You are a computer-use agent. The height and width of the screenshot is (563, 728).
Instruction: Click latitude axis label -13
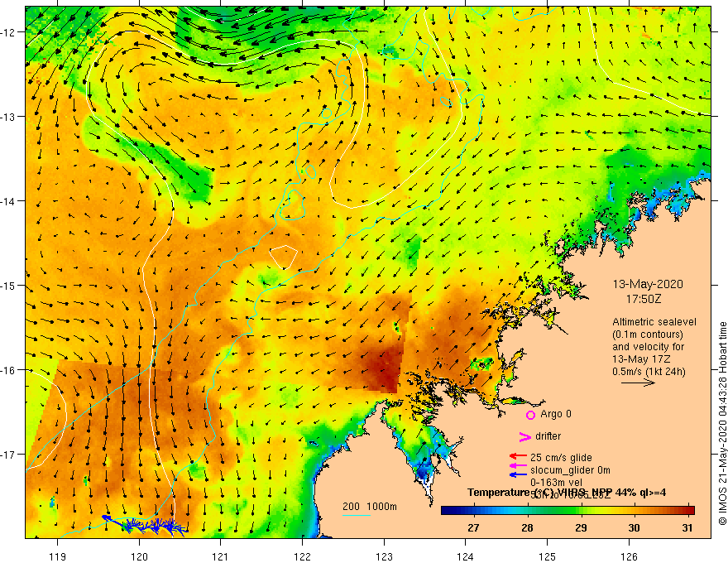[x=8, y=117]
